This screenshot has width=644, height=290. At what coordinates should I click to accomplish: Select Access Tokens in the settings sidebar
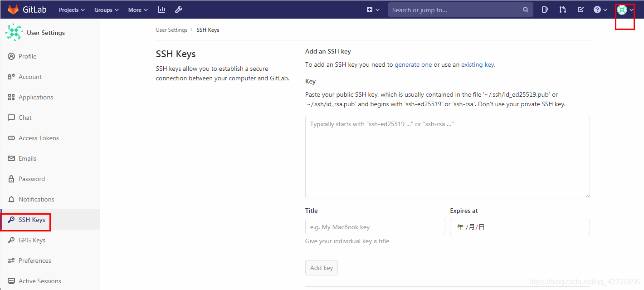[x=39, y=138]
